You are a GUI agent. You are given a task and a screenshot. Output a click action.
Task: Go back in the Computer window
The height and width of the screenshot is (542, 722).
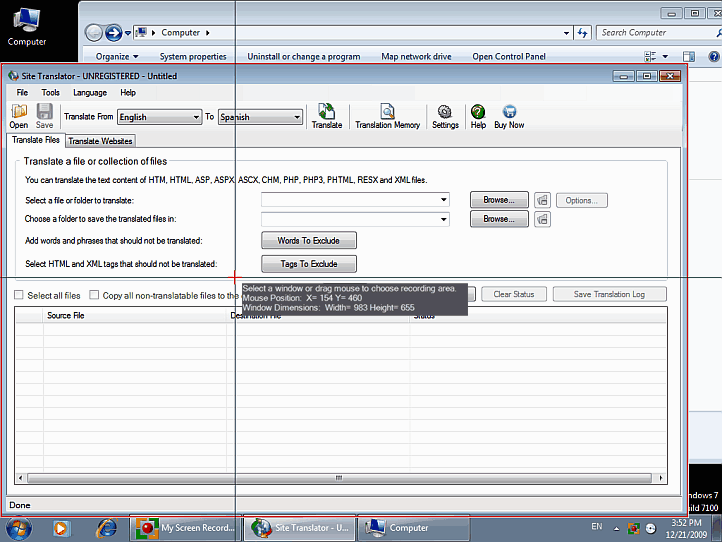94,33
